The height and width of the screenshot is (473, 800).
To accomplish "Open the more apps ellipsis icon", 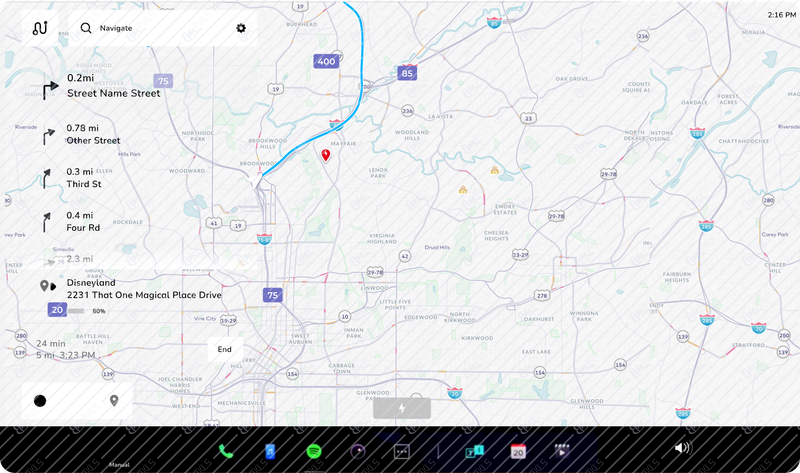I will (402, 452).
